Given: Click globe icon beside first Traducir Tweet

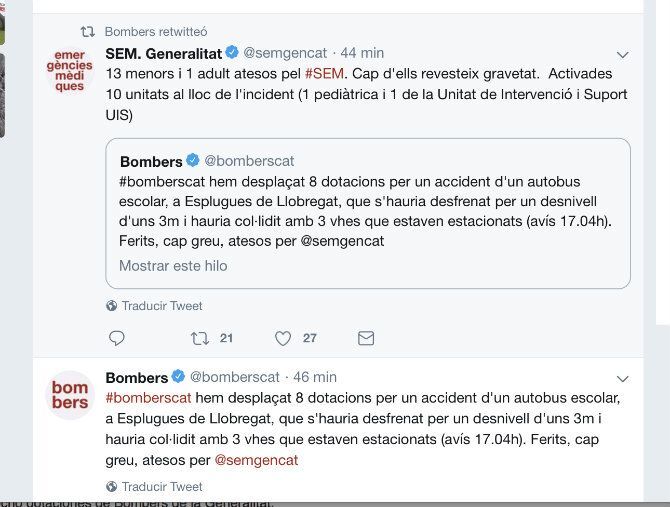Looking at the screenshot, I should [x=111, y=306].
